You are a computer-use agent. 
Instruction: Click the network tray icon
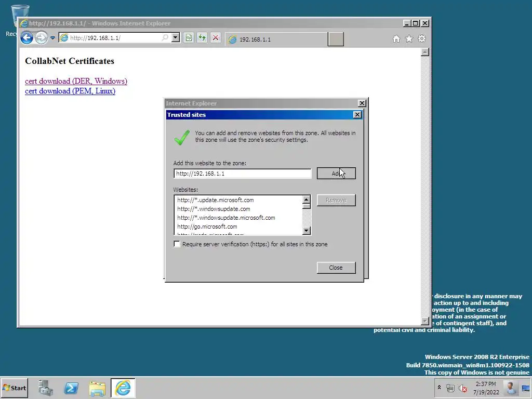click(450, 388)
